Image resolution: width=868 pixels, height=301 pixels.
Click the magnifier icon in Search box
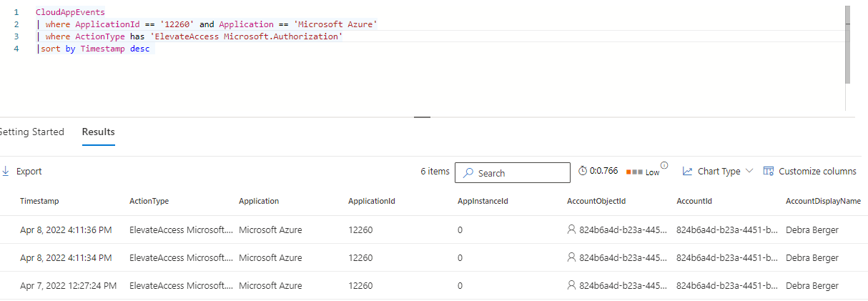[x=468, y=173]
